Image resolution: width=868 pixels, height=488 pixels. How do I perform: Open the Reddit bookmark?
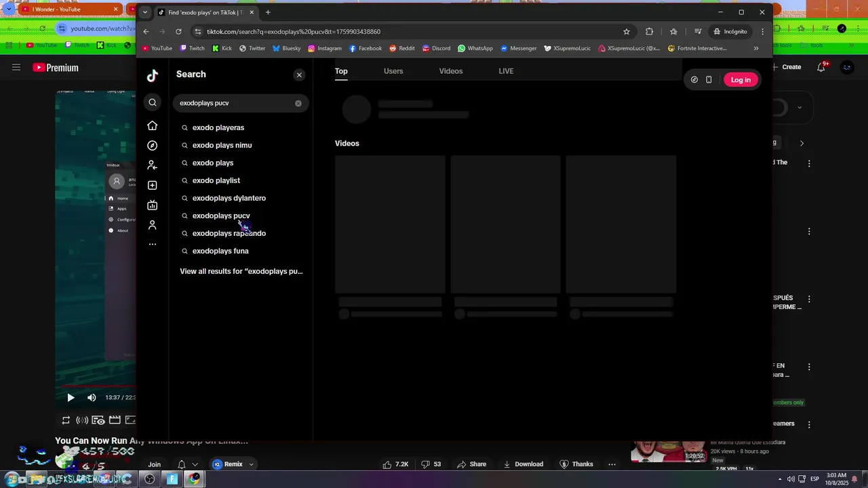[x=401, y=48]
